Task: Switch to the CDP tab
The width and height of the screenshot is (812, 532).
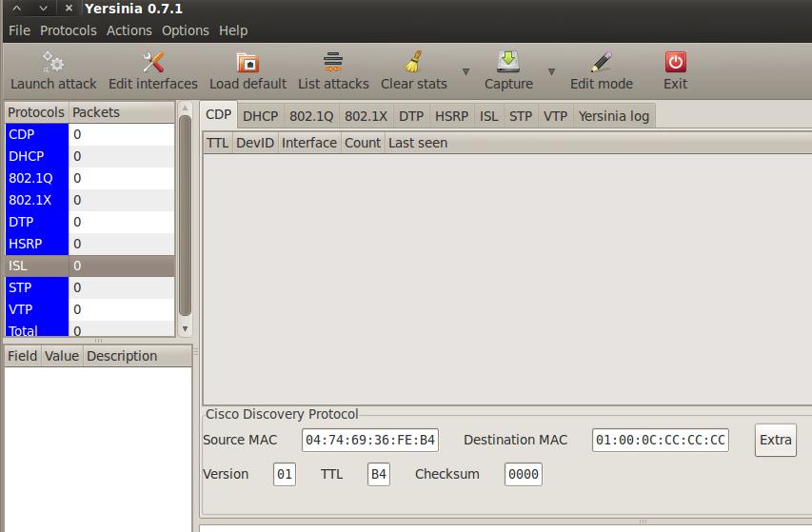Action: (218, 114)
